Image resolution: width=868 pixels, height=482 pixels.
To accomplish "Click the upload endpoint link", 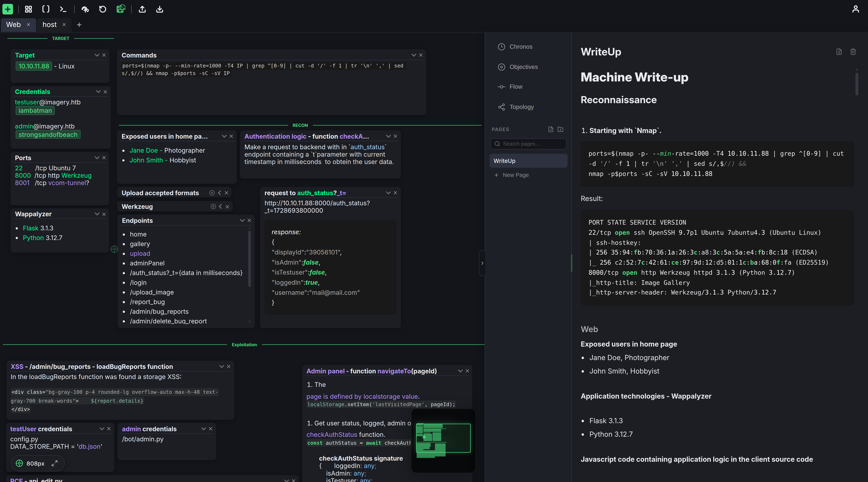I will [x=140, y=254].
